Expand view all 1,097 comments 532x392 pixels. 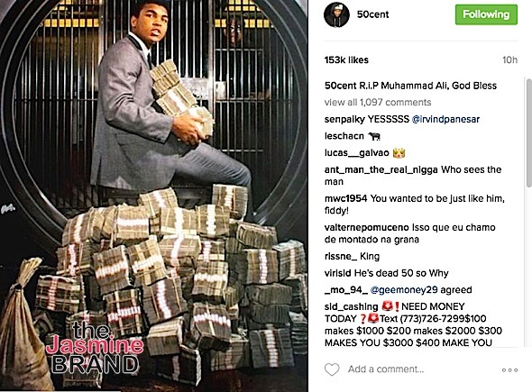point(378,102)
